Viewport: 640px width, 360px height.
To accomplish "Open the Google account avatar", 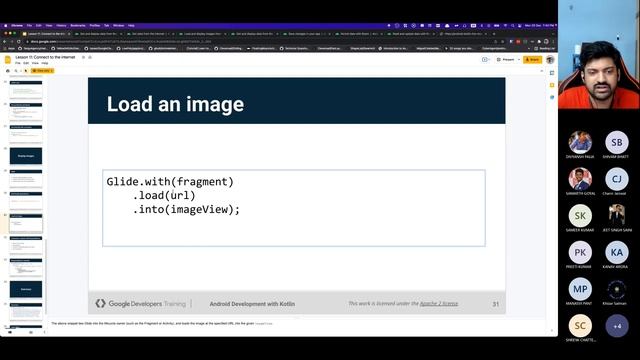I will [x=550, y=60].
